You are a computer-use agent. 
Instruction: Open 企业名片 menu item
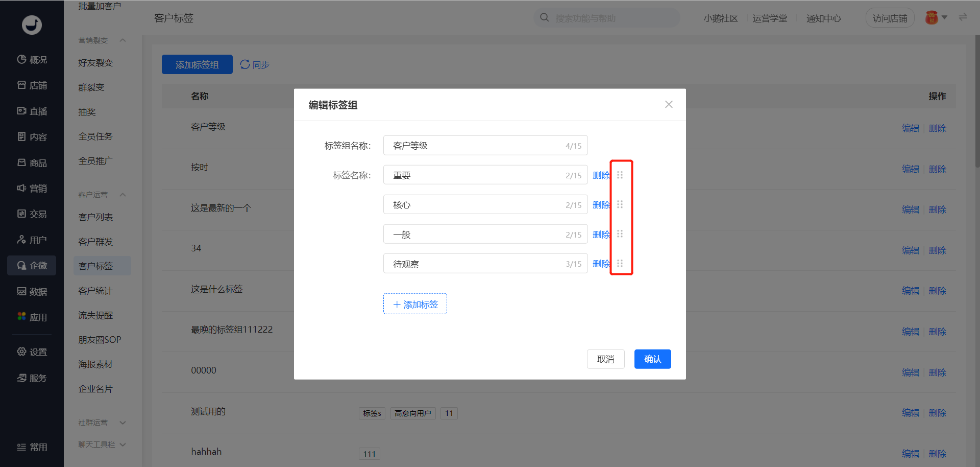(x=95, y=389)
